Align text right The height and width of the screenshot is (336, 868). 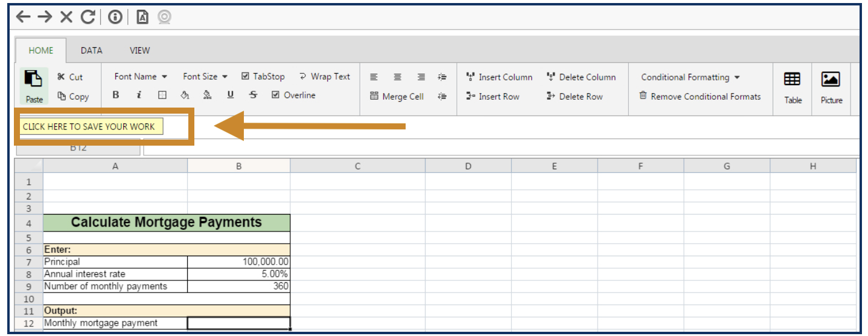(x=421, y=77)
